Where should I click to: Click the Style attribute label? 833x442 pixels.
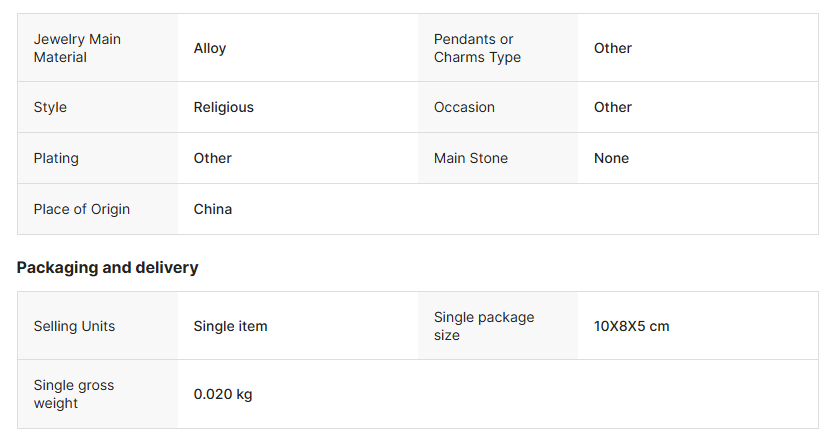(x=50, y=107)
